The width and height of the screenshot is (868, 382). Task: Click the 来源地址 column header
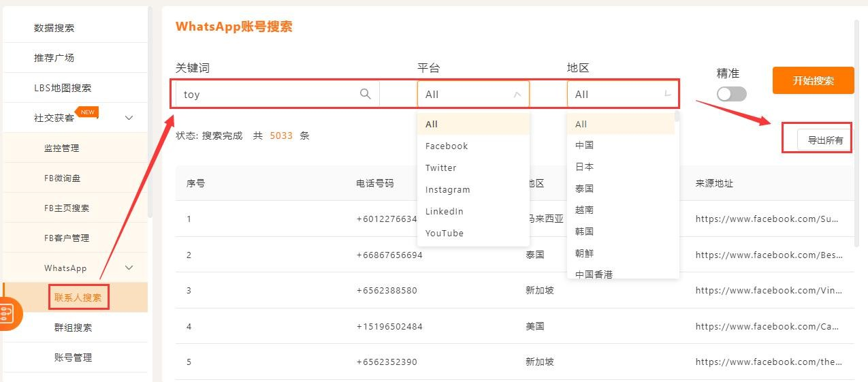point(714,183)
